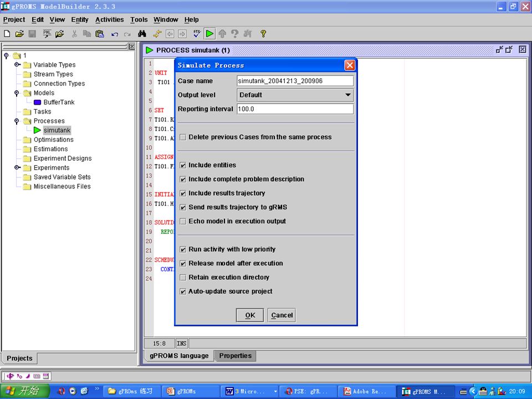Click the reopen folder icon beside the PML icon
The image size is (532, 399).
59,34
